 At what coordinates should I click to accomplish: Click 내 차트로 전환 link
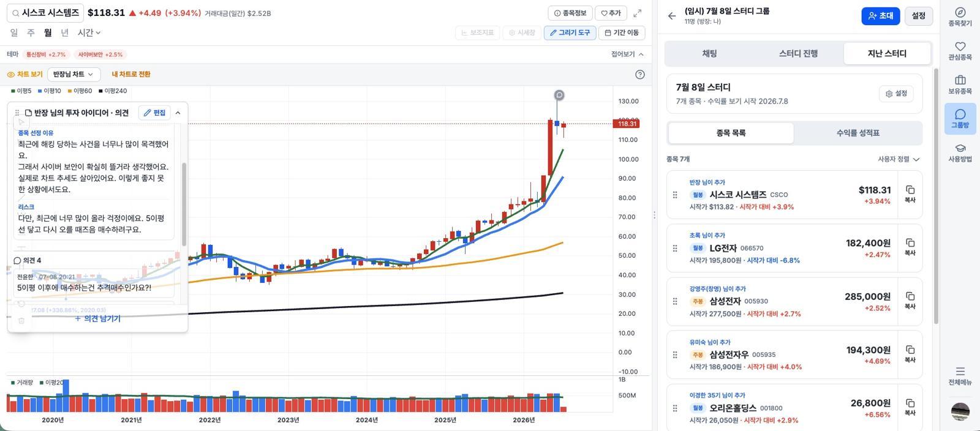[131, 74]
